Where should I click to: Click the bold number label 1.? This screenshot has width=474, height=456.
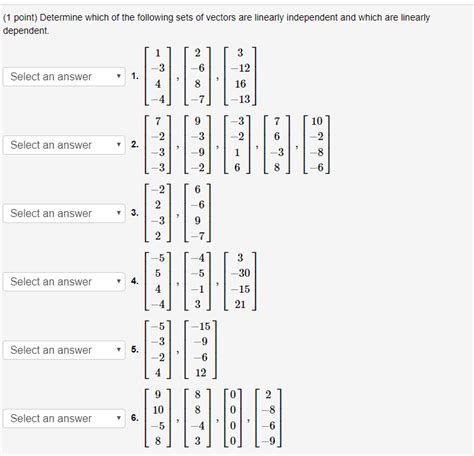[x=135, y=76]
